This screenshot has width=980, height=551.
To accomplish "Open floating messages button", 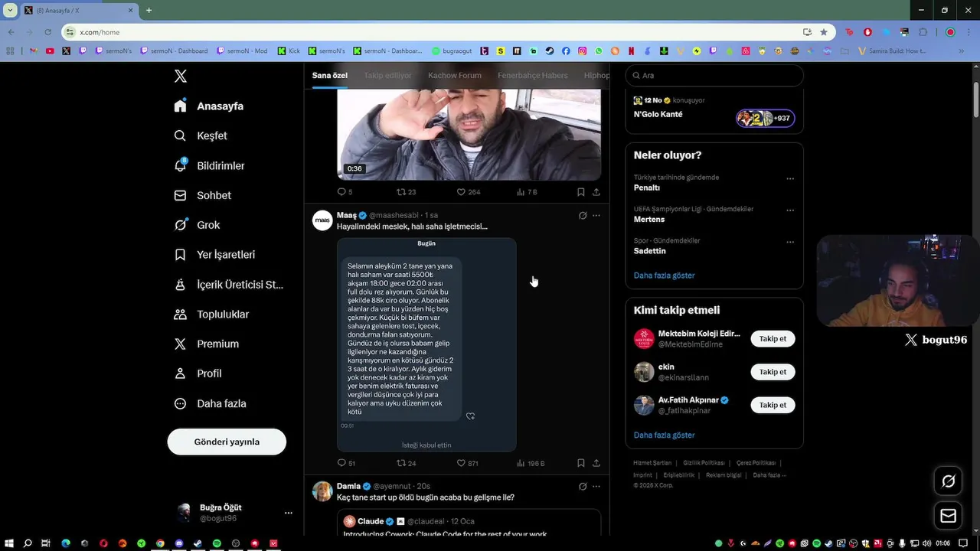I will coord(948,517).
